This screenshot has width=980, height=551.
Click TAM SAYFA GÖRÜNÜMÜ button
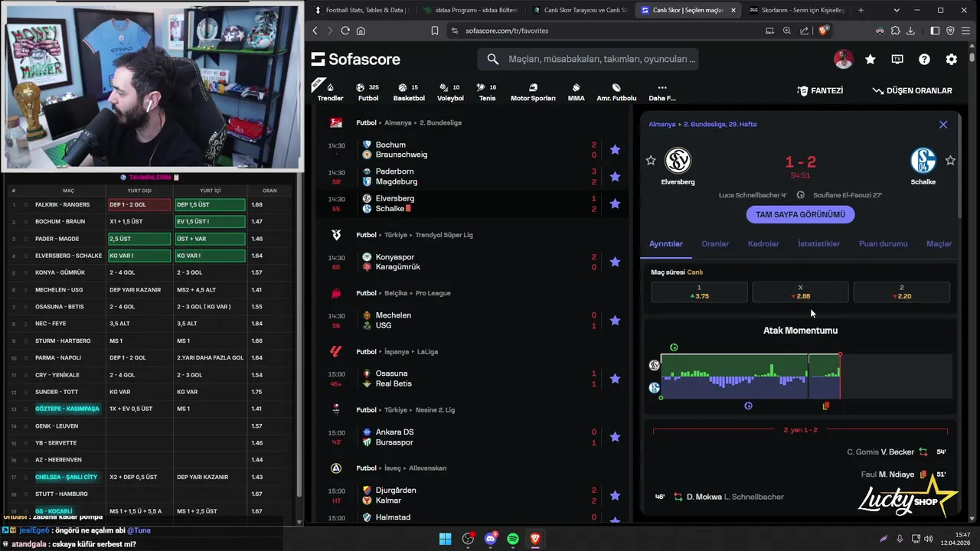[800, 214]
